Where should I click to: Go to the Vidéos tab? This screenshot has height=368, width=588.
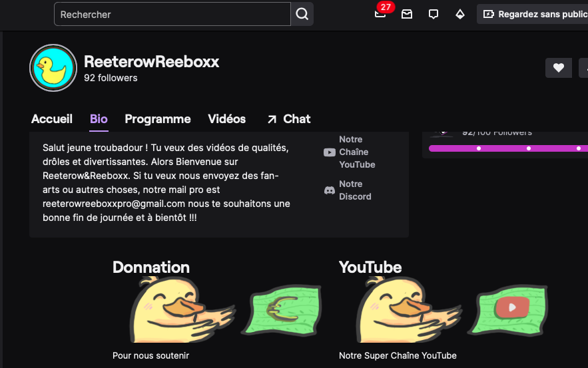click(227, 119)
